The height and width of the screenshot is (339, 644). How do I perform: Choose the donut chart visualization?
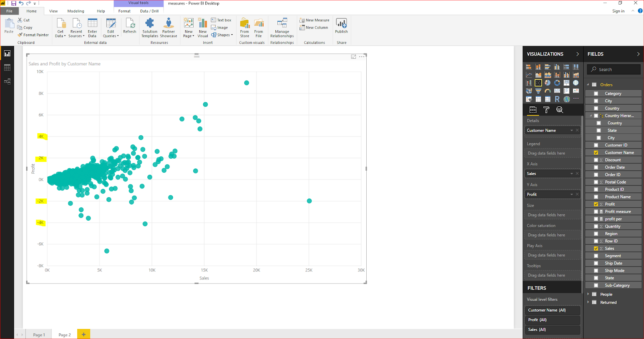tap(557, 83)
